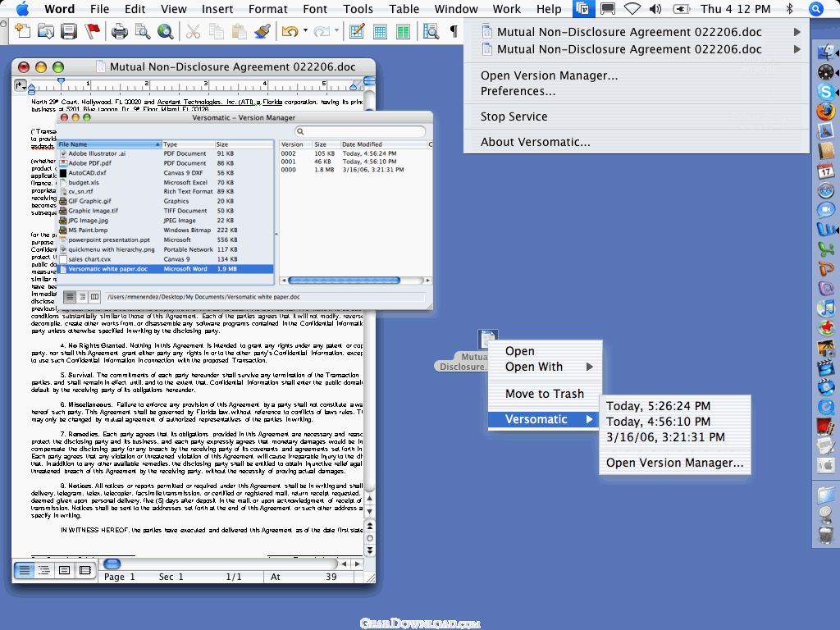Click the Tables and Borders pencil icon
This screenshot has width=840, height=630.
357,32
